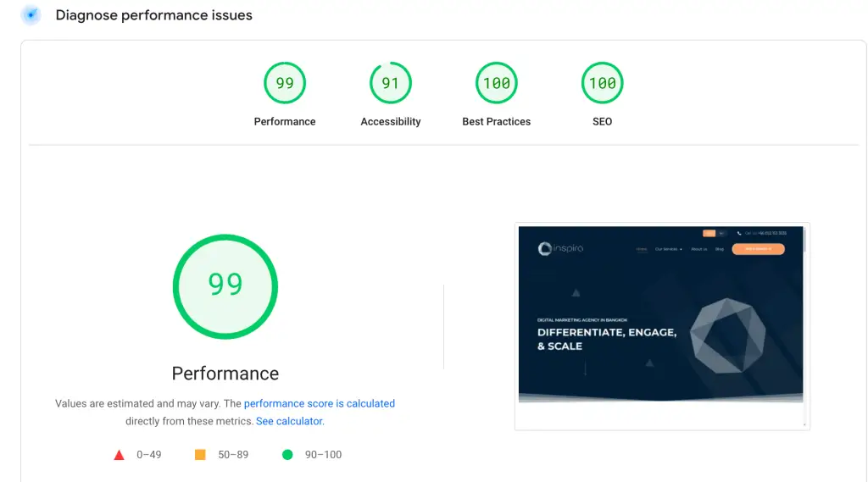Click the orange square 50–89 legend icon
Image resolution: width=868 pixels, height=482 pixels.
coord(201,455)
